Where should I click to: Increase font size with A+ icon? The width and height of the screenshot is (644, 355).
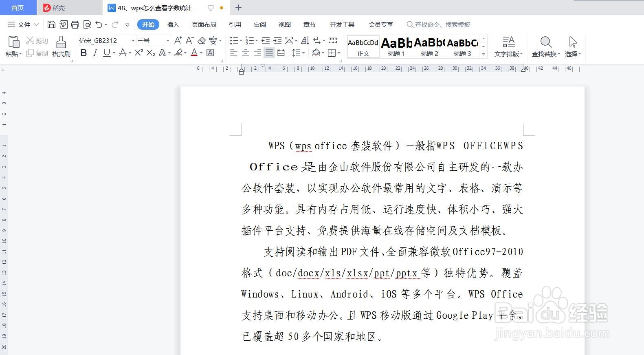(x=178, y=40)
